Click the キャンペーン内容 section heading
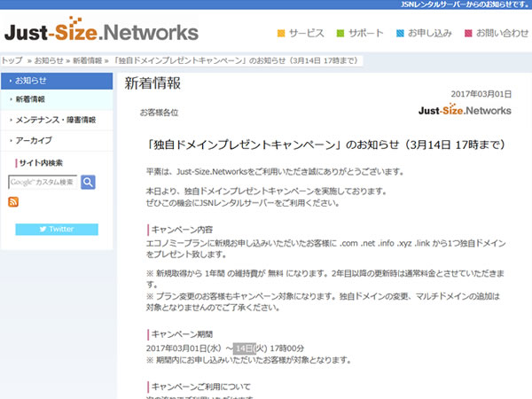The image size is (532, 399). (182, 230)
